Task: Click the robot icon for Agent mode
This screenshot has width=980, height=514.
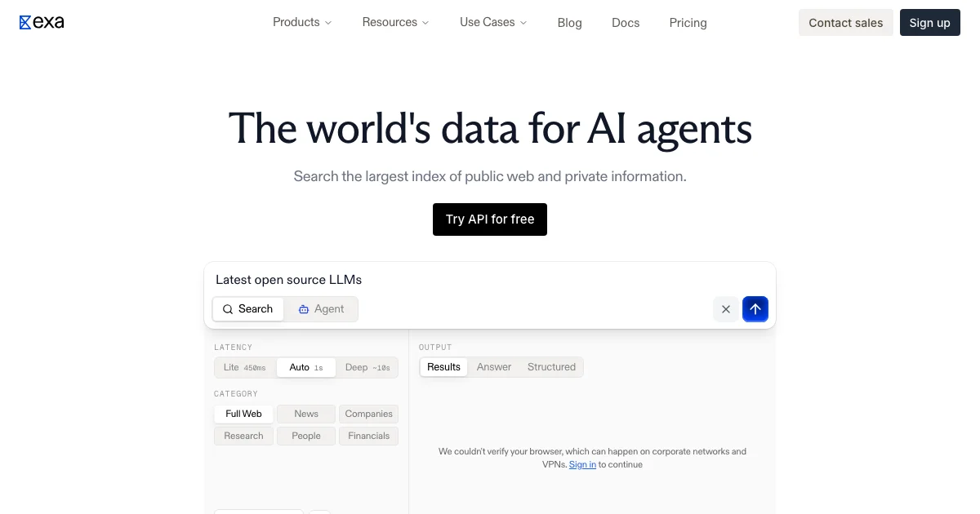Action: point(304,309)
